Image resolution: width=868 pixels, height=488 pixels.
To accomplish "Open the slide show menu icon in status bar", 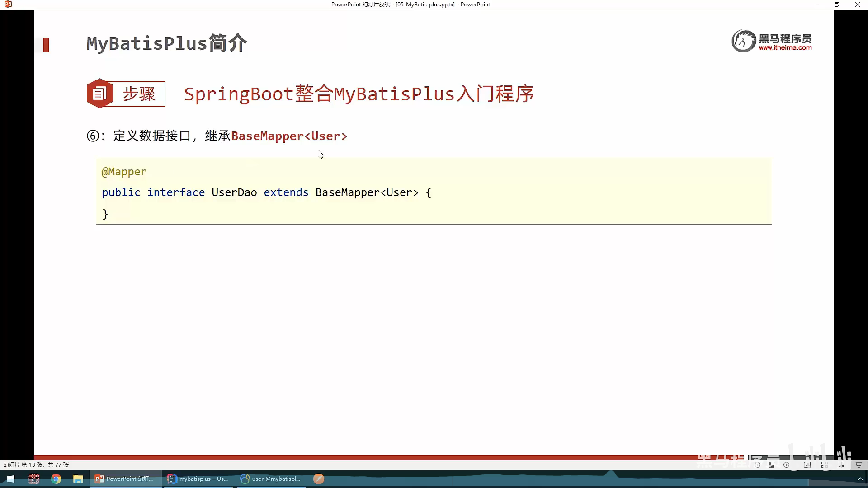I will [772, 465].
